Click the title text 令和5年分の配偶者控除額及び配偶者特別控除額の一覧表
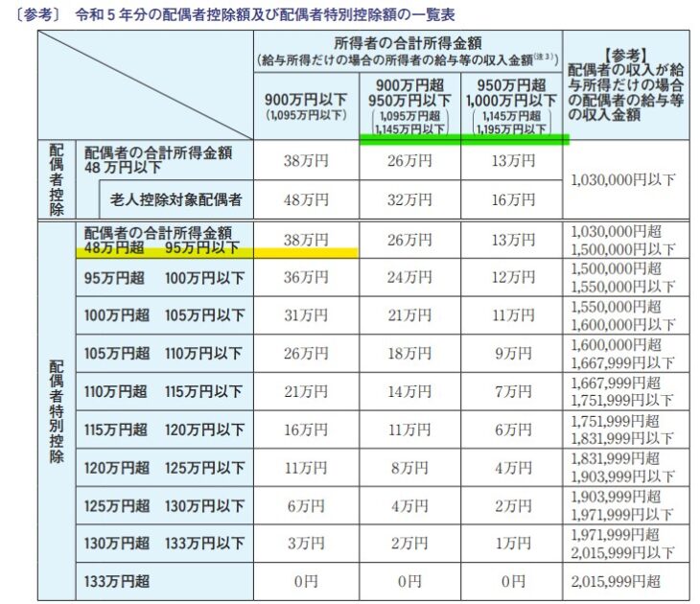Viewport: 700px width, 604px height. coord(266,14)
